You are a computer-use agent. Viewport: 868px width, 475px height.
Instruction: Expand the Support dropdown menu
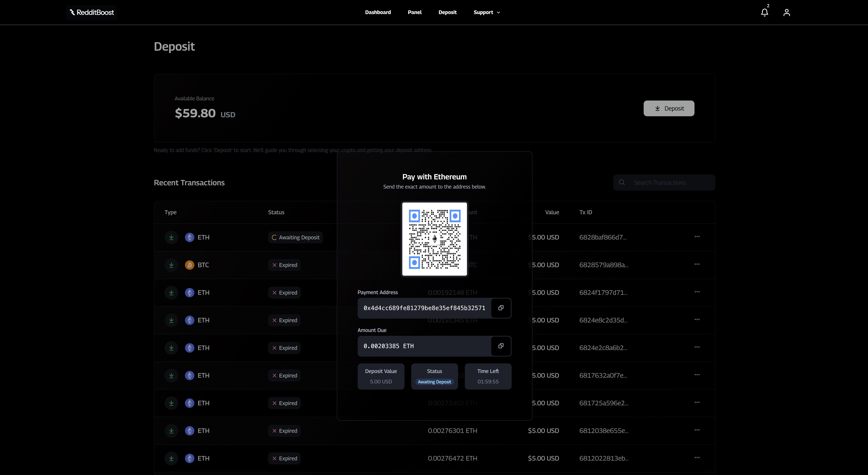pos(487,13)
